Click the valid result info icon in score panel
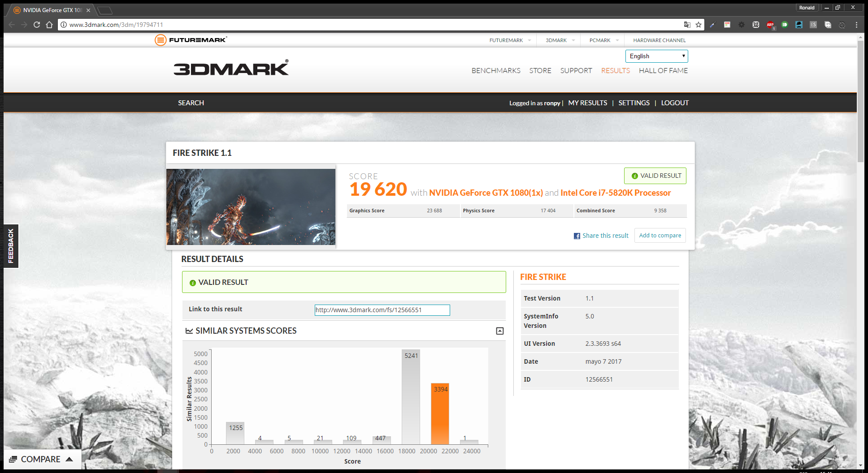Screen dimensions: 868x473 click(634, 176)
